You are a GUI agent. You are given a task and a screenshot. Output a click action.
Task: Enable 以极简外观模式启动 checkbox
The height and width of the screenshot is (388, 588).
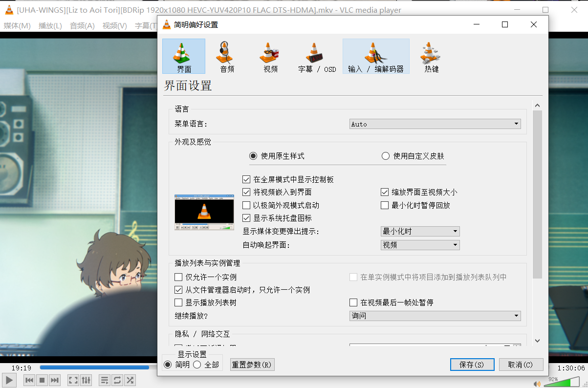[x=246, y=205]
